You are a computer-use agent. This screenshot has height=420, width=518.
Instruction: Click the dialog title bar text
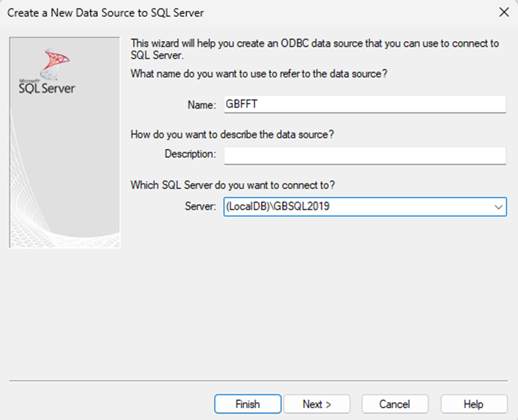[x=106, y=12]
